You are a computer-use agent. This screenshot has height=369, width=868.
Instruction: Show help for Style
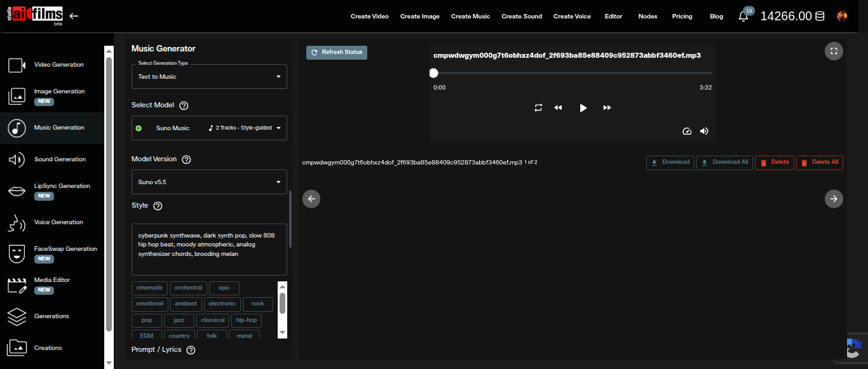[158, 206]
